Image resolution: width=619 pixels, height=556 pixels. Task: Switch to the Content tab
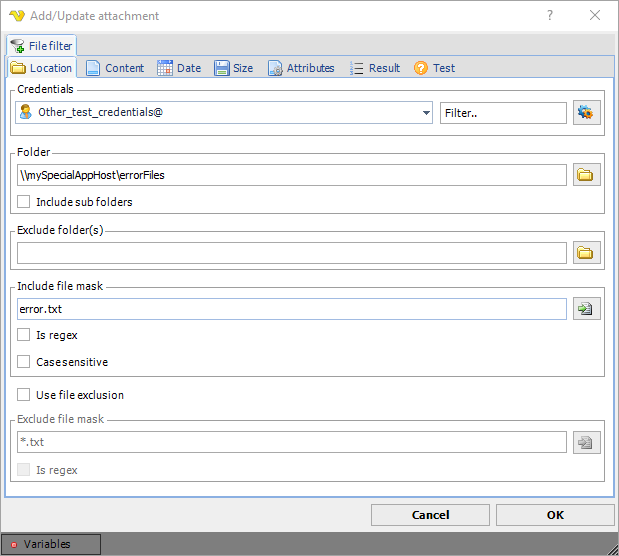click(115, 68)
